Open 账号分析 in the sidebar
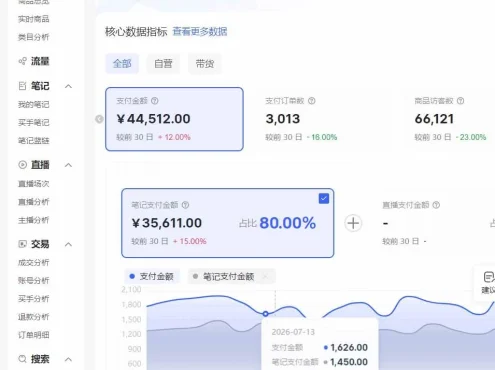 [x=33, y=281]
